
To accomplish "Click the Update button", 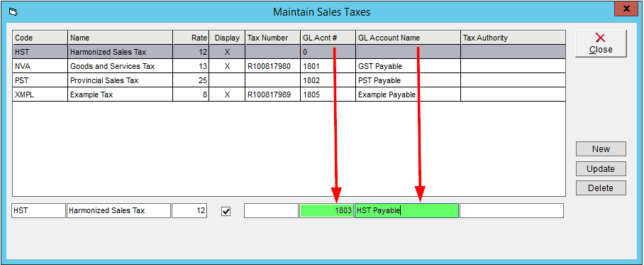I will (601, 168).
